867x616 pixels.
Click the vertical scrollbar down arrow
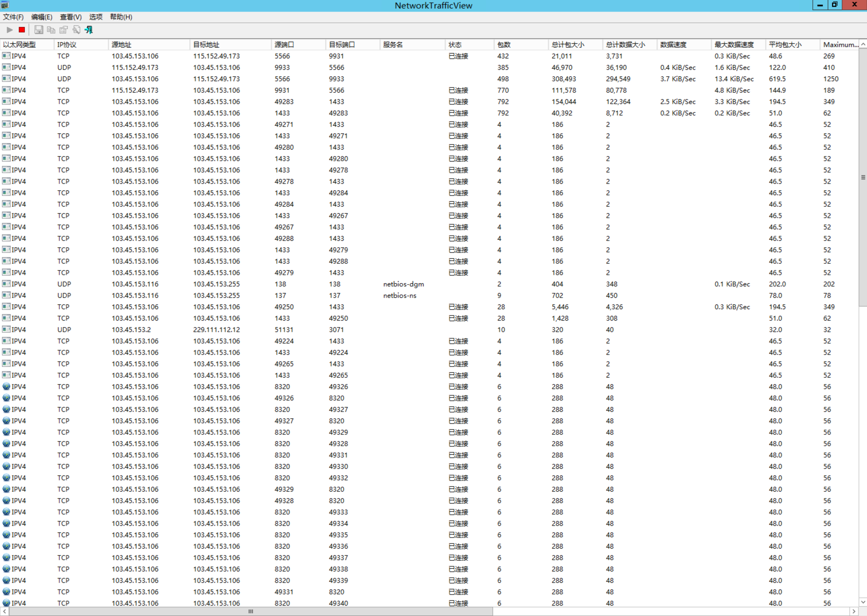click(x=863, y=602)
